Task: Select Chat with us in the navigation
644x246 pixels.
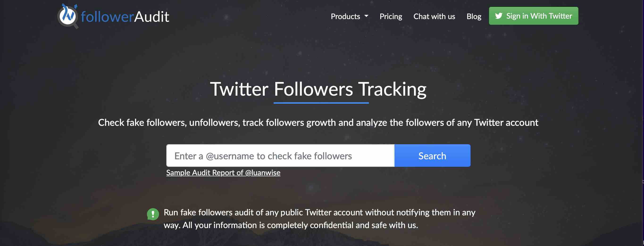Action: [434, 16]
